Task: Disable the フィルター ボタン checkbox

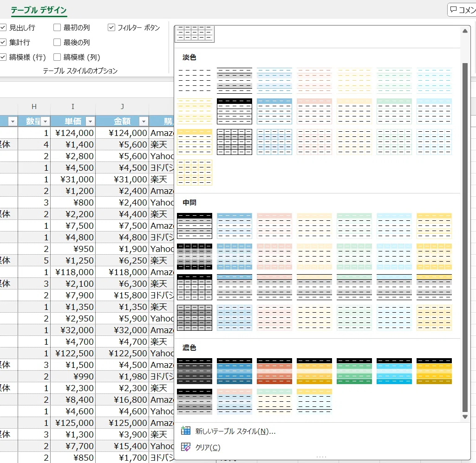Action: [x=111, y=27]
